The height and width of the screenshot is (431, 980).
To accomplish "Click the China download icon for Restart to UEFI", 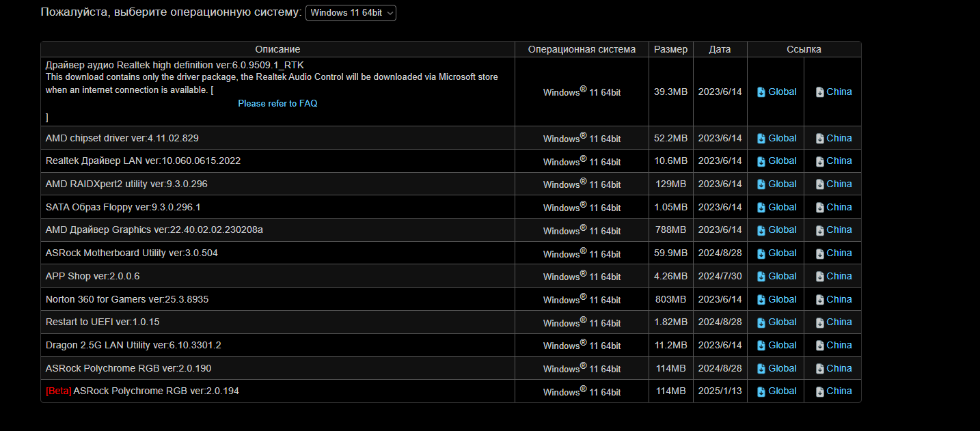I will 820,322.
